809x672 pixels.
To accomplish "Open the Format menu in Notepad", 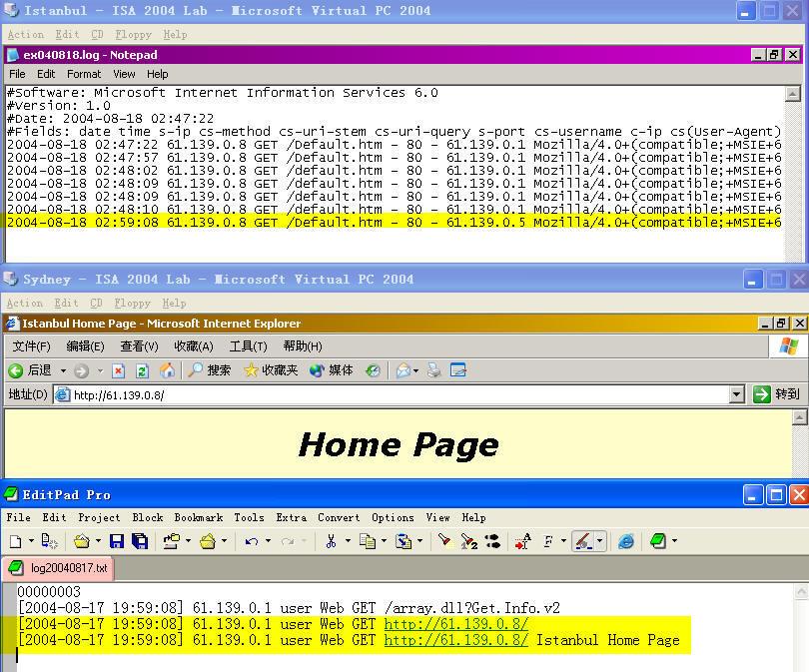I will (84, 74).
